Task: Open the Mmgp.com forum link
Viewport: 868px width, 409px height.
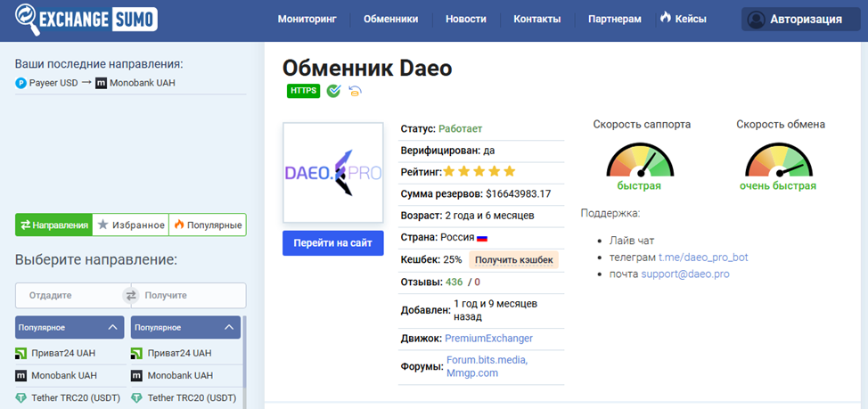Action: pyautogui.click(x=472, y=373)
